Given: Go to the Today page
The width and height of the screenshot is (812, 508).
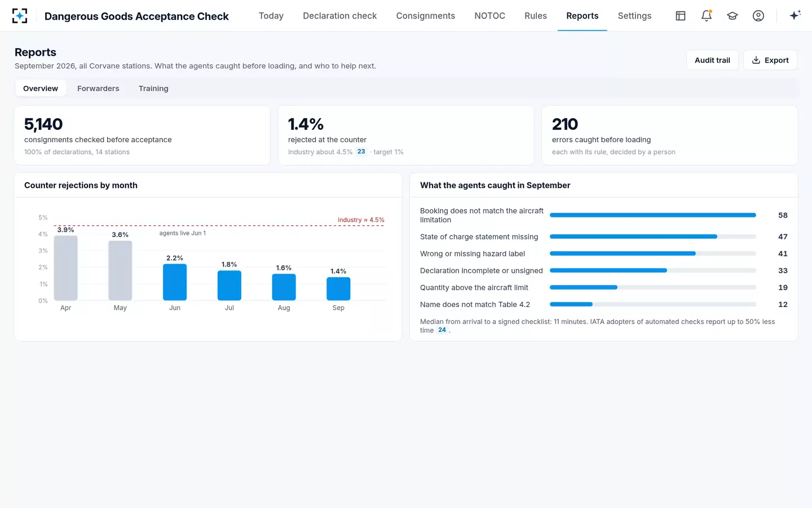Looking at the screenshot, I should (271, 16).
